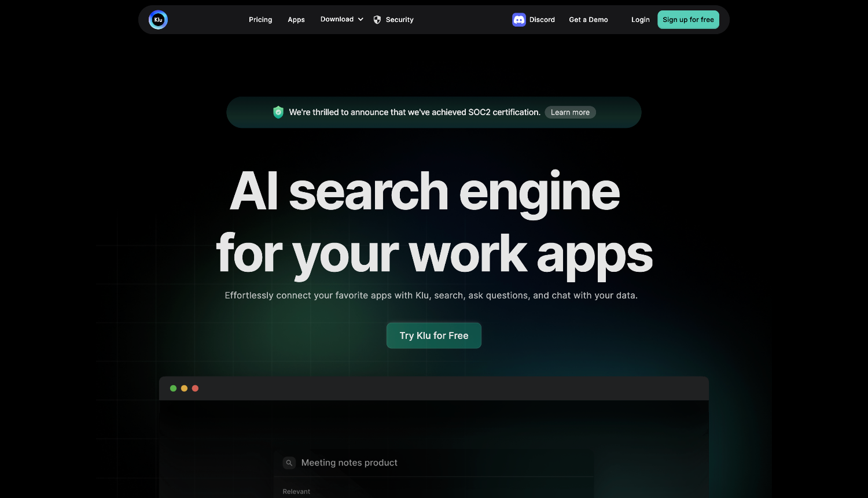Open the Download menu item
The height and width of the screenshot is (498, 868).
coord(337,20)
